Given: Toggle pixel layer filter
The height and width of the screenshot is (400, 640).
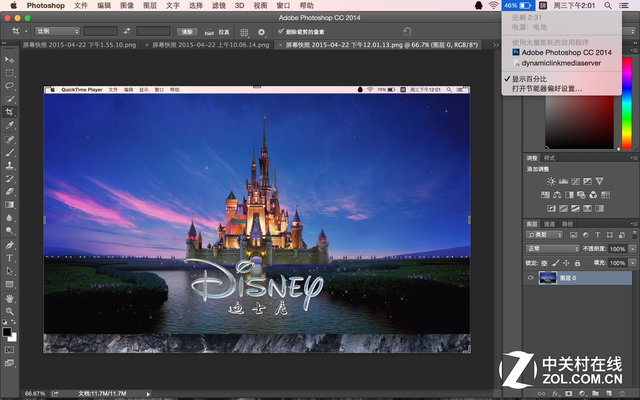Looking at the screenshot, I should tap(573, 235).
